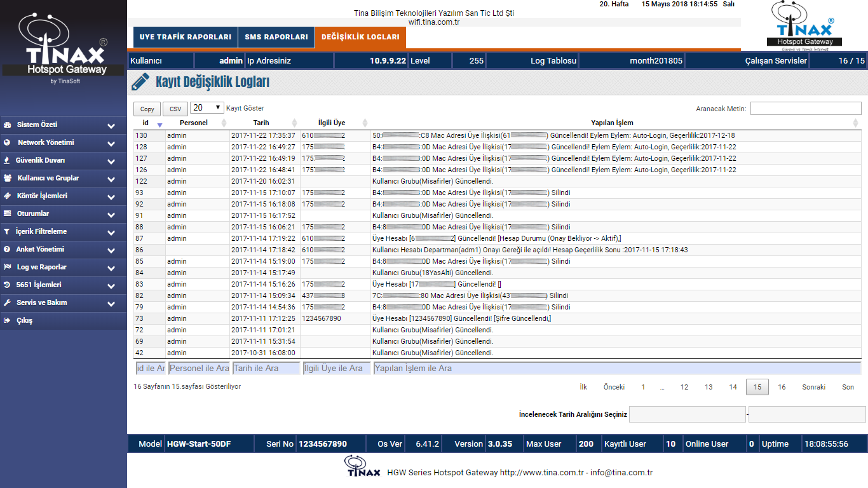Click the Kullanıcı ve Gruplar people icon

coord(7,179)
